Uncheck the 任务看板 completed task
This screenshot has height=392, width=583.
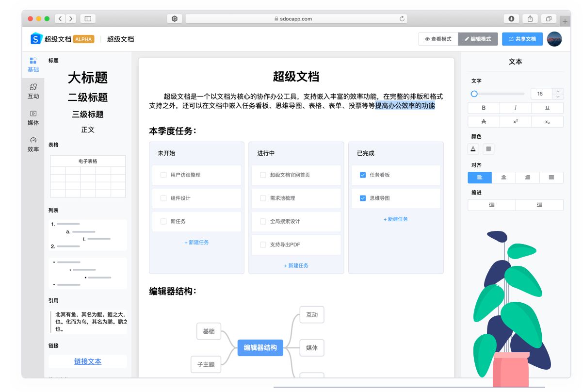tap(363, 175)
